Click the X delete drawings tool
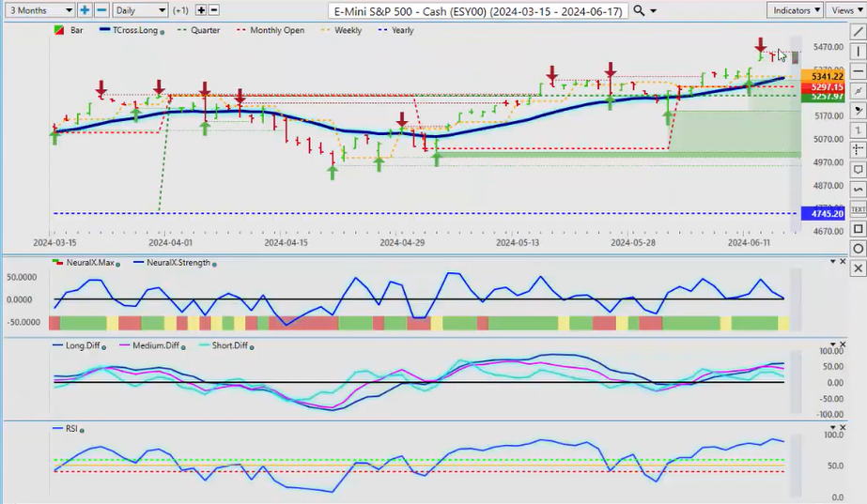 coord(858,268)
